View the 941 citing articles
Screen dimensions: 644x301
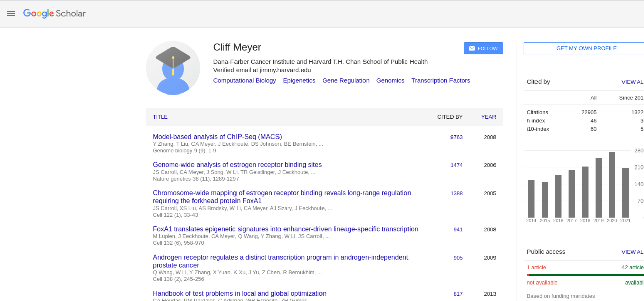pos(458,230)
